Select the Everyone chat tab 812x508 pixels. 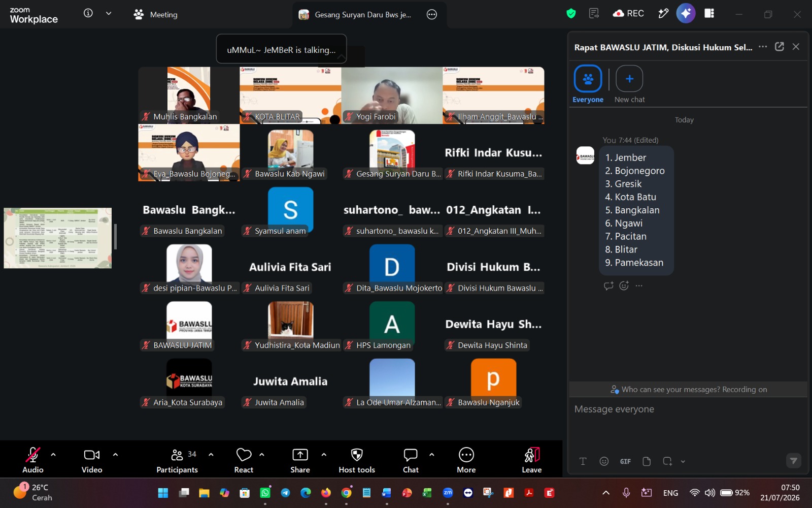588,84
